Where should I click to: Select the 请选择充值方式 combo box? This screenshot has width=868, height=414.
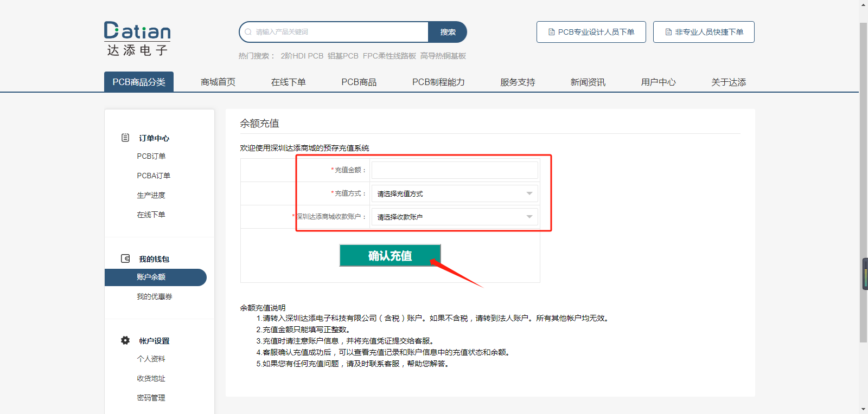(455, 193)
